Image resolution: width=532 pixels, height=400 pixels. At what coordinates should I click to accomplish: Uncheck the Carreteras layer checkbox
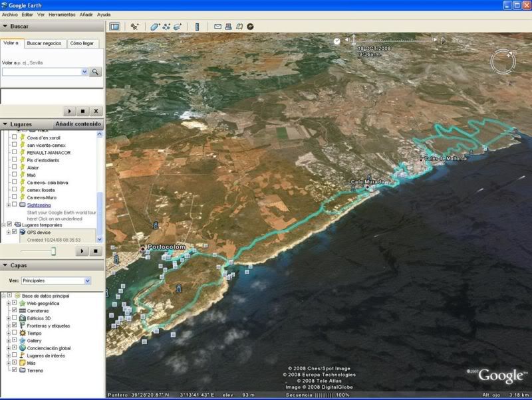[x=14, y=310]
